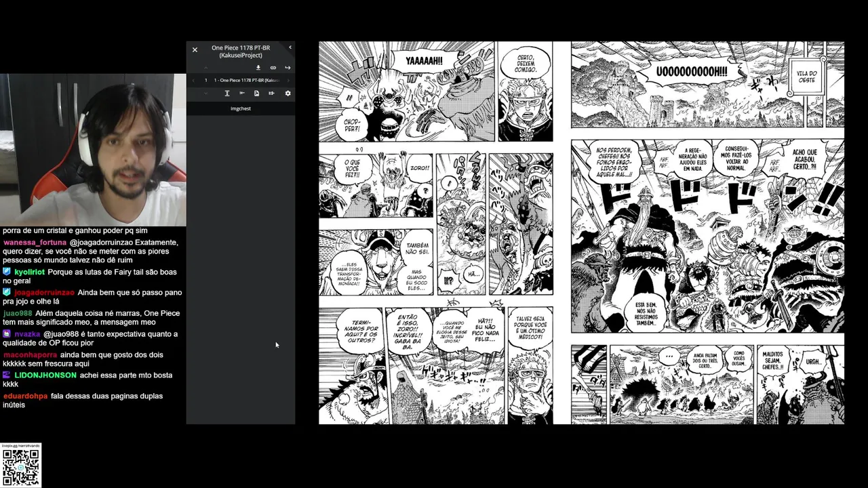The height and width of the screenshot is (488, 868).
Task: Copy chapter link via chain icon
Action: coord(273,68)
